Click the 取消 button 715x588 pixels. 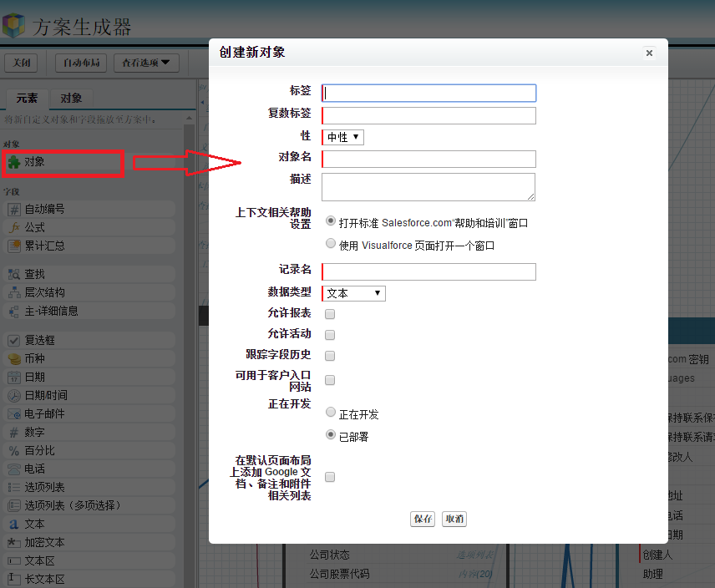(454, 520)
